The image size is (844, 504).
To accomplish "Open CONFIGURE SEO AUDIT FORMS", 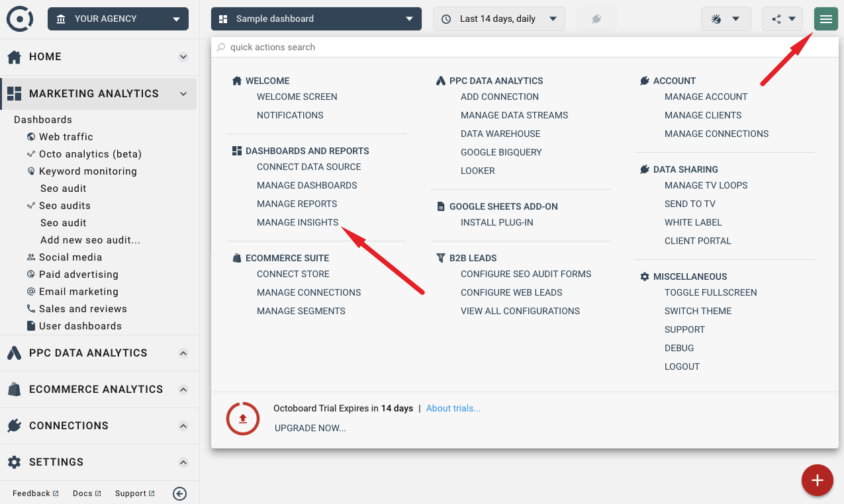I will coord(526,274).
